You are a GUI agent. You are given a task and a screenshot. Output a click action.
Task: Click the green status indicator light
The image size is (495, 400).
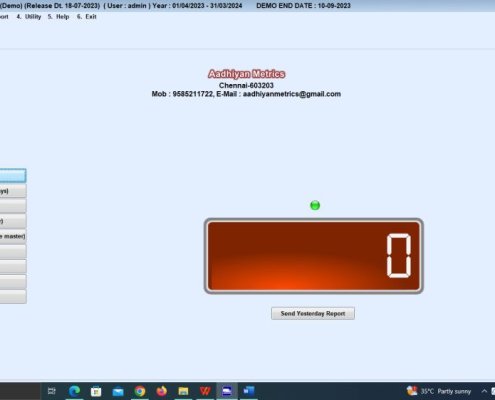(x=315, y=205)
